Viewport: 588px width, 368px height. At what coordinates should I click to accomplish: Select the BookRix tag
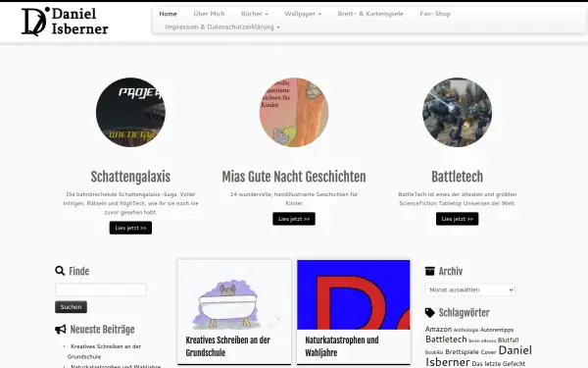pyautogui.click(x=434, y=352)
